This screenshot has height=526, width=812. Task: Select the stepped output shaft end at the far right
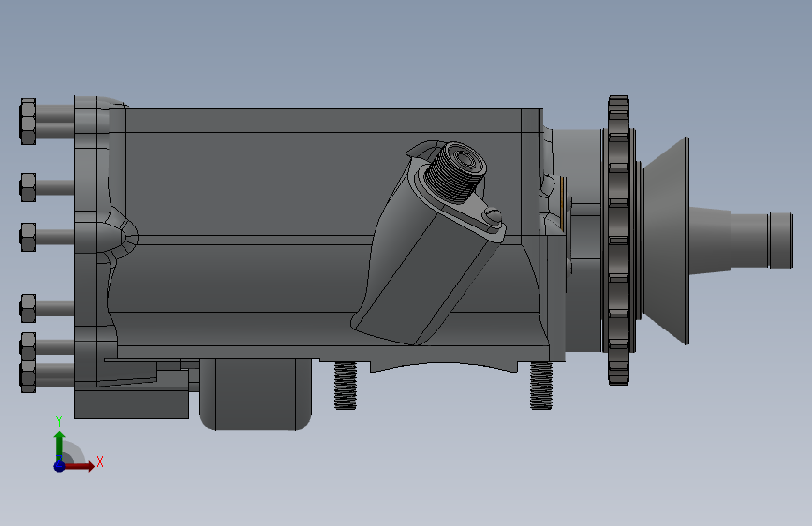[x=741, y=241]
